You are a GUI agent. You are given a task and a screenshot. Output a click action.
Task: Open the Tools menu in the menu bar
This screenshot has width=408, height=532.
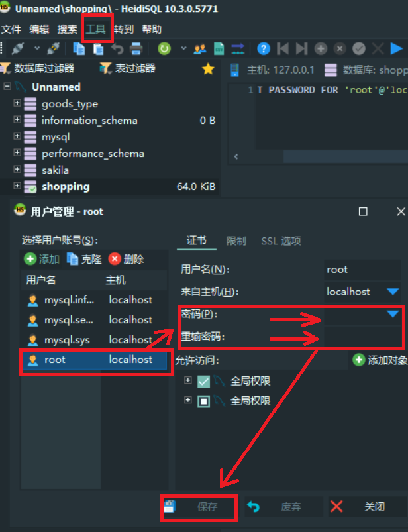click(95, 29)
